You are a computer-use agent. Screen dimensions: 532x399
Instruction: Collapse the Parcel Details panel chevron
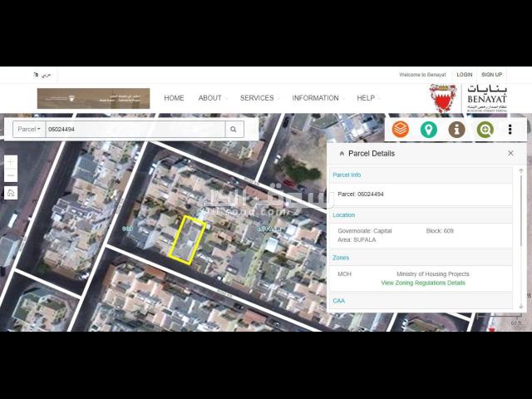pos(342,154)
